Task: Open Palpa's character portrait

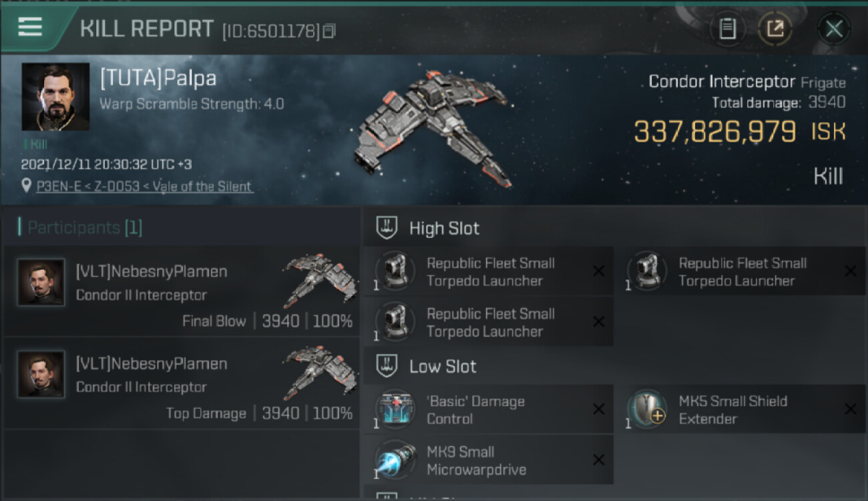Action: (x=55, y=97)
